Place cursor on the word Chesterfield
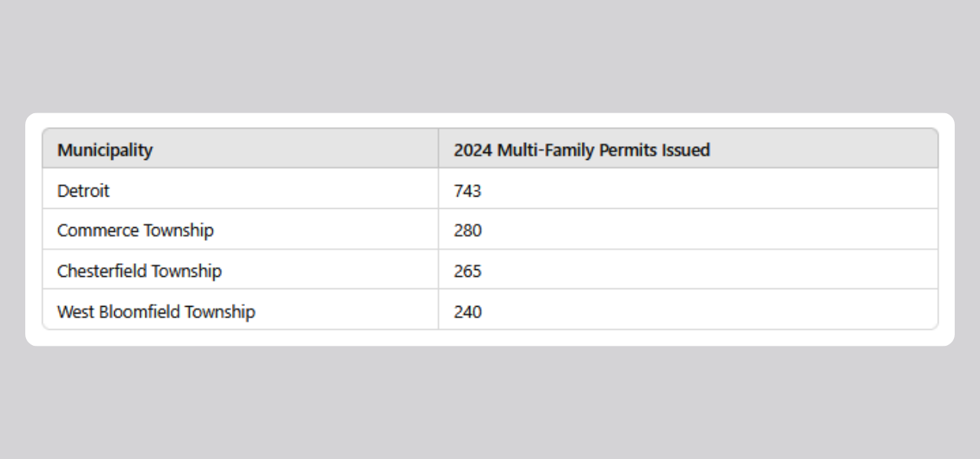This screenshot has width=980, height=459. click(x=102, y=271)
